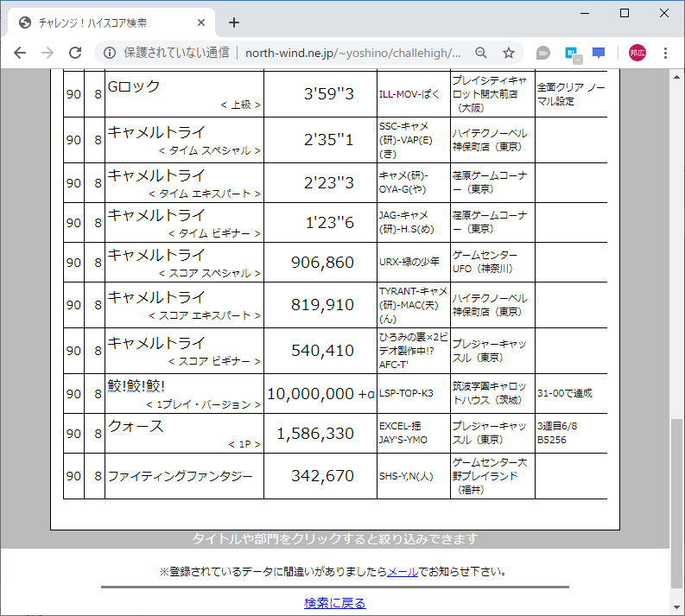Click ＜ スコア エキスパート ＞ category
685x616 pixels.
click(x=205, y=315)
